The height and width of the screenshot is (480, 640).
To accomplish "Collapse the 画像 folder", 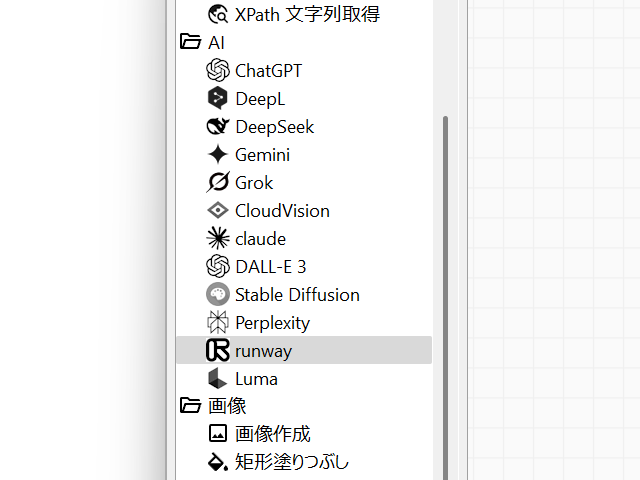I will point(190,405).
